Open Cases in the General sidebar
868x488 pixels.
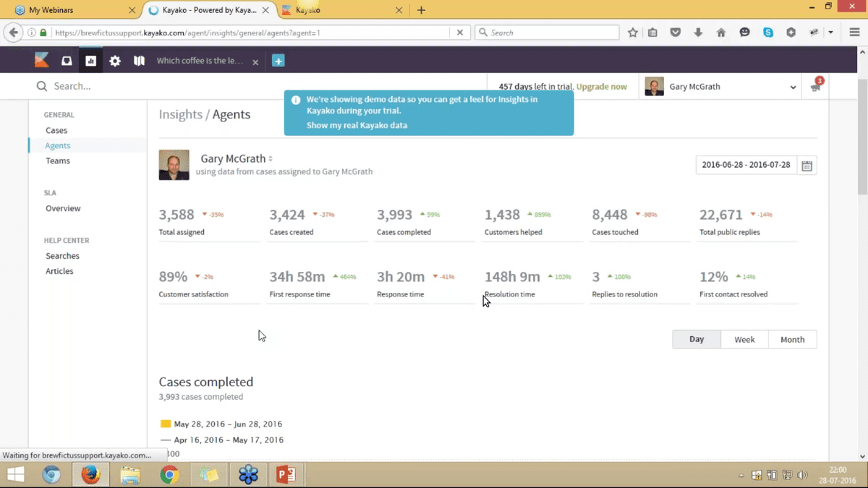pyautogui.click(x=56, y=131)
